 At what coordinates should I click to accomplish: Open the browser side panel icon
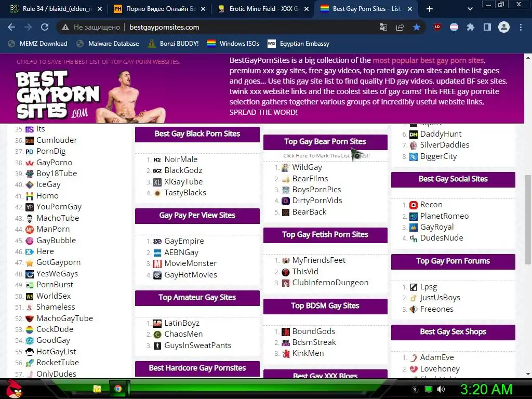[487, 27]
